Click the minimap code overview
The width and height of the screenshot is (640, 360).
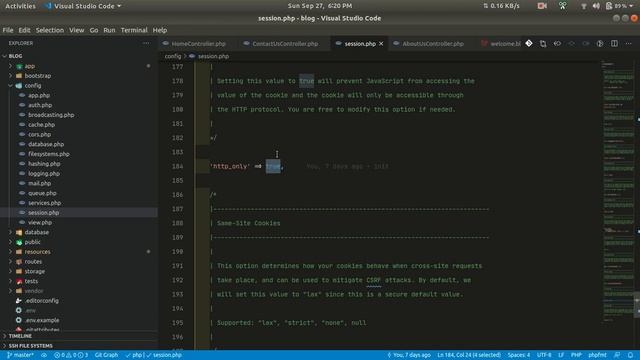click(x=619, y=192)
